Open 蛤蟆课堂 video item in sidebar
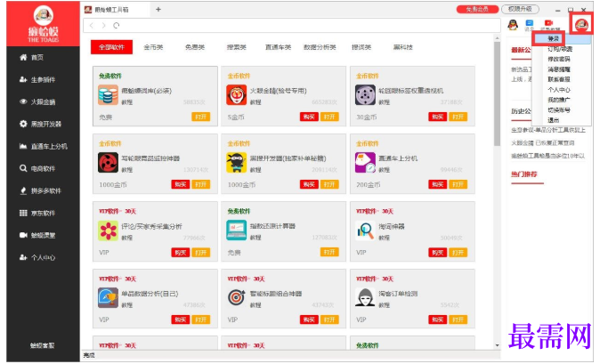Screen dimensions: 608x364 tap(37, 235)
